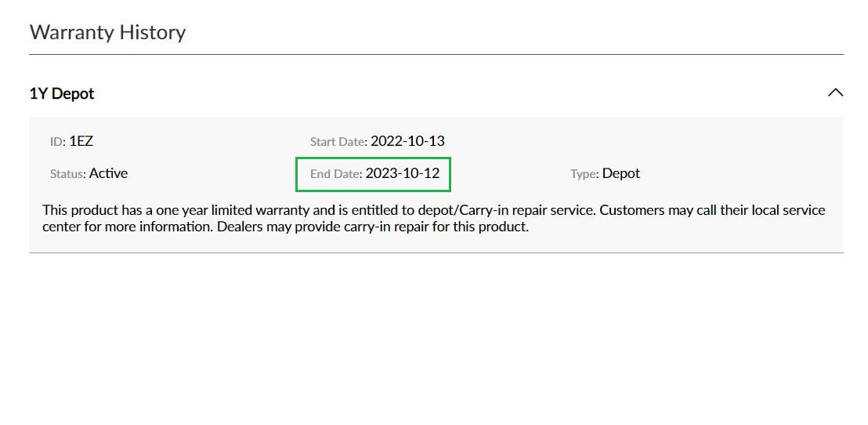Image resolution: width=868 pixels, height=425 pixels.
Task: Click the Start Date label
Action: tap(337, 142)
